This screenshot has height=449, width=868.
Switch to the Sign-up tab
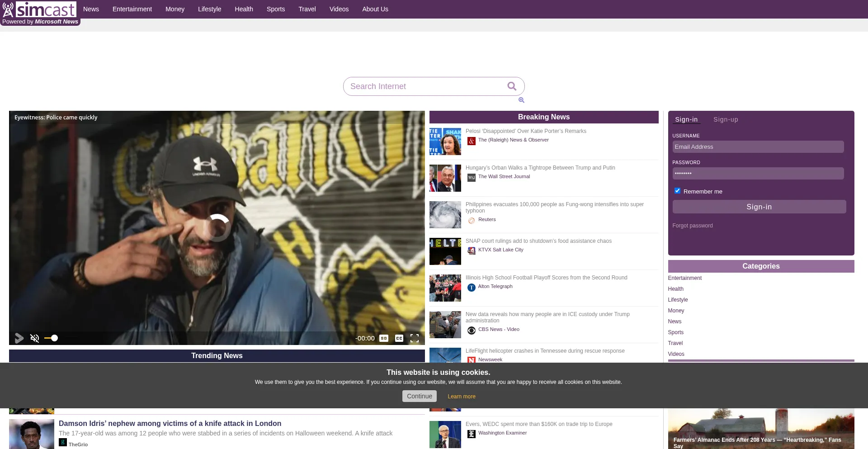(x=726, y=119)
